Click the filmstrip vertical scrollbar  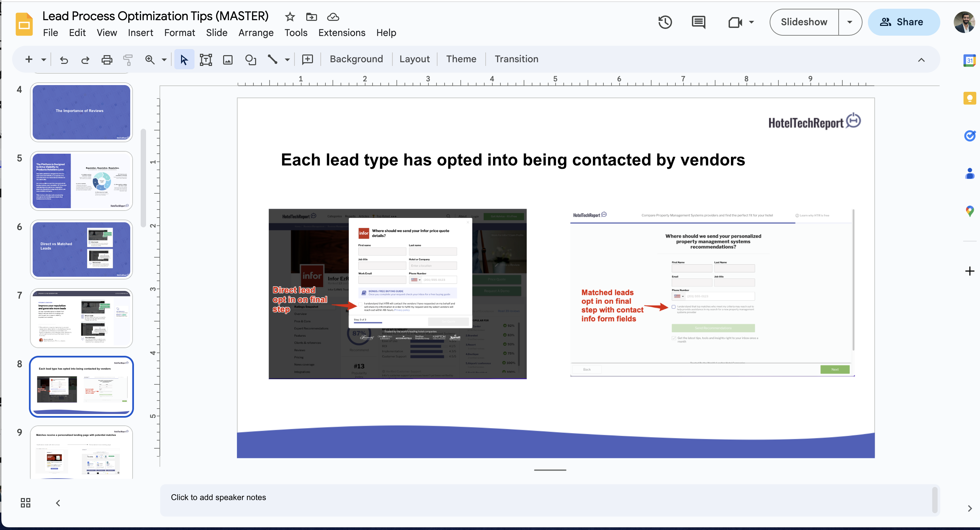pyautogui.click(x=143, y=178)
